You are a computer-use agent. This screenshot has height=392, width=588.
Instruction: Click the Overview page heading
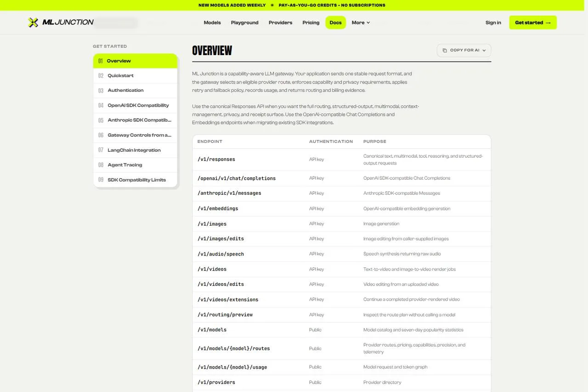[212, 51]
